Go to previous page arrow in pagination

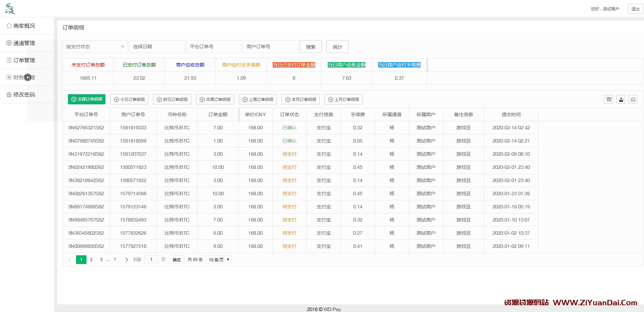[70, 260]
